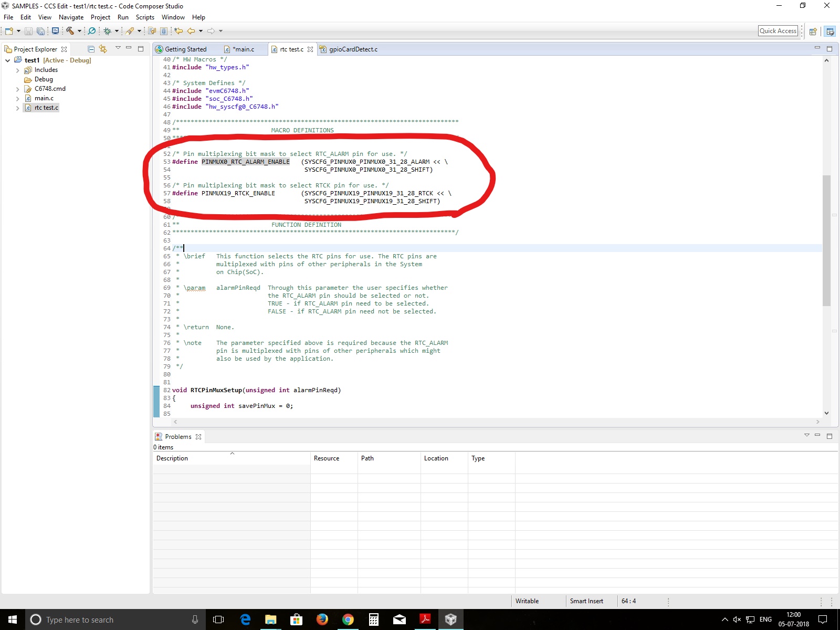This screenshot has width=840, height=630.
Task: Switch to CCS Edit perspective icon
Action: (830, 31)
